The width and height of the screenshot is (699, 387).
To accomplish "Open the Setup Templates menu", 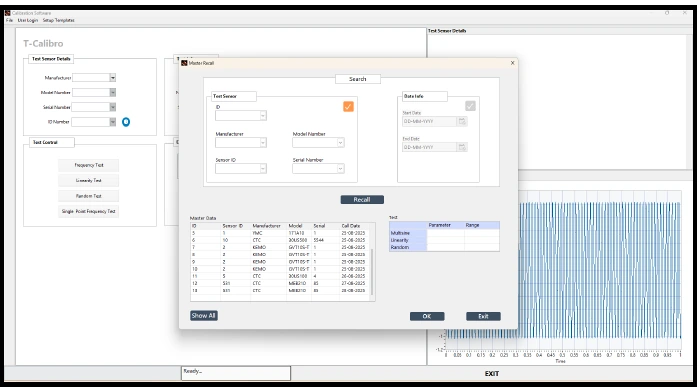I will point(58,21).
